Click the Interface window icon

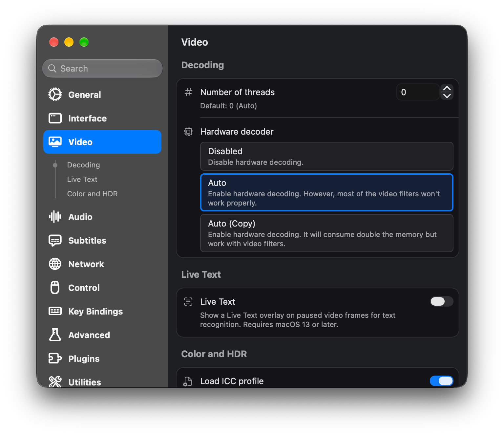click(55, 118)
